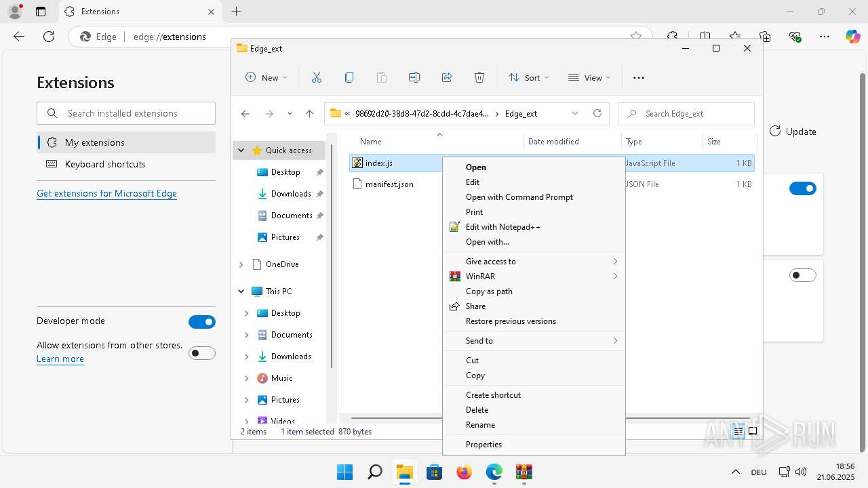Click Get extensions for Microsoft Edge link
868x488 pixels.
[x=106, y=193]
